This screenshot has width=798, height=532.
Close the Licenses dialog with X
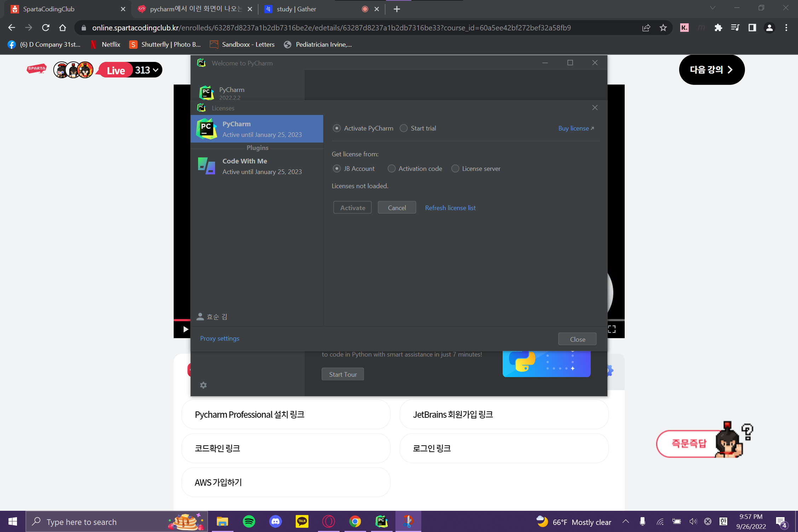pyautogui.click(x=595, y=108)
